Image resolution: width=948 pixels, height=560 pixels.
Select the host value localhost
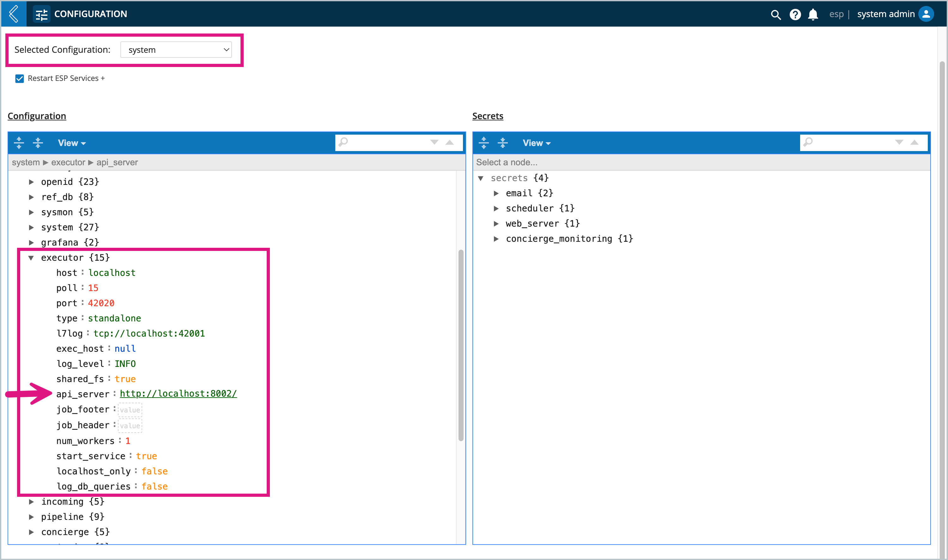tap(112, 273)
